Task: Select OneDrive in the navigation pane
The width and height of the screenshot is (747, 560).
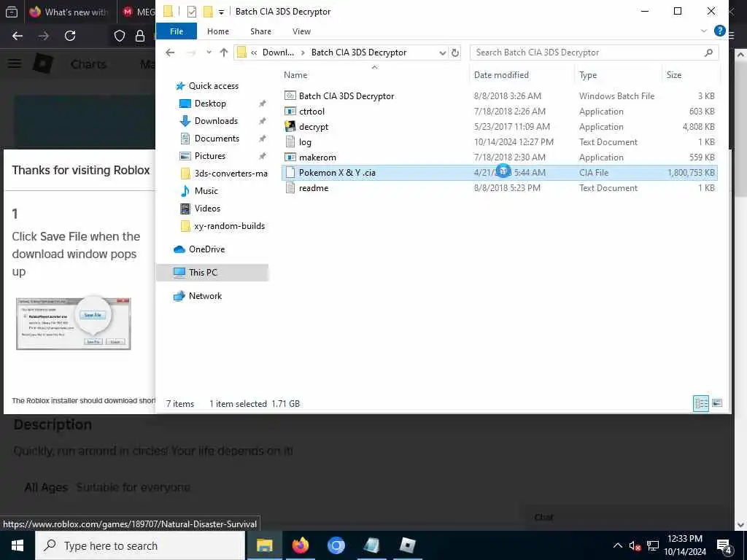Action: pos(206,249)
